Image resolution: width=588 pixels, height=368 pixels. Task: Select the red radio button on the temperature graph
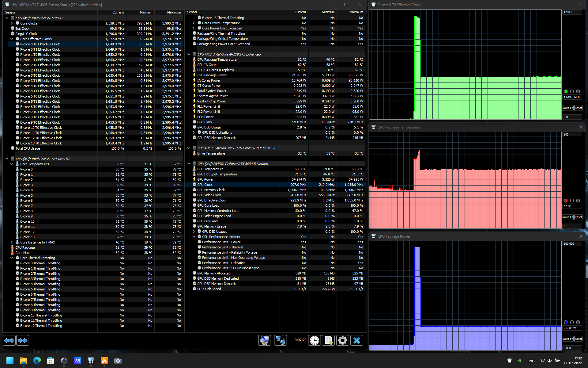click(x=566, y=201)
